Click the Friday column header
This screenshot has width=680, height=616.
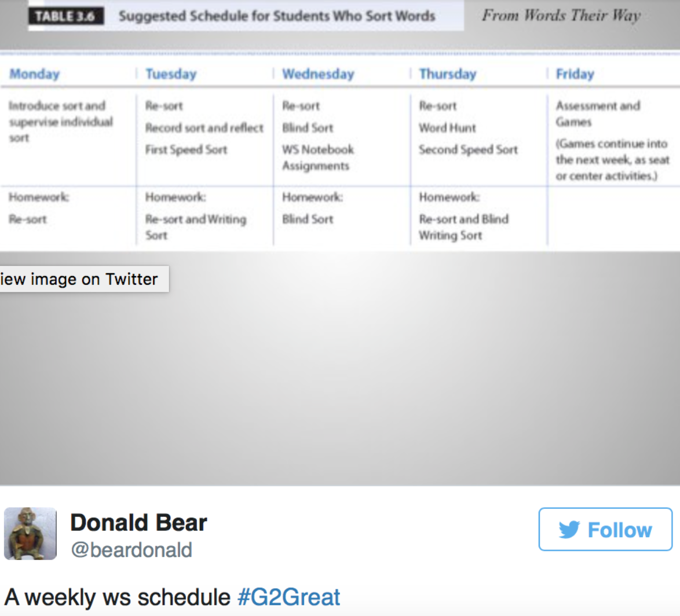(575, 74)
